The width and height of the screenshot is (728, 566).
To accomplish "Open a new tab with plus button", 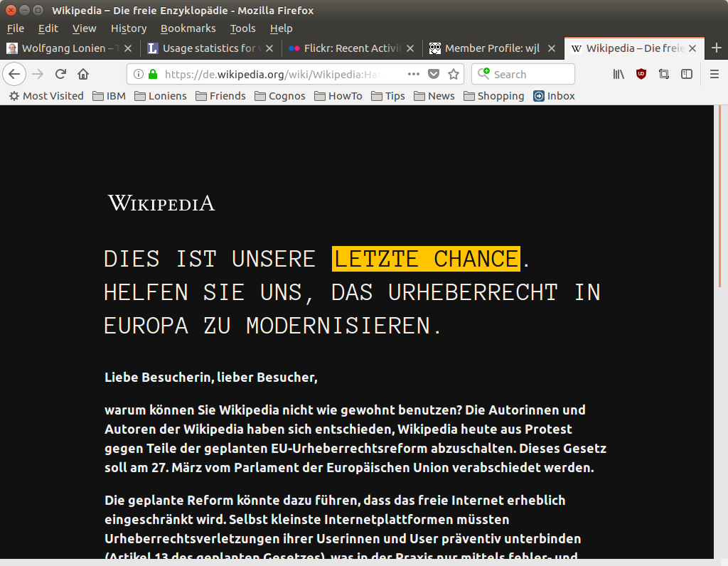I will 717,48.
